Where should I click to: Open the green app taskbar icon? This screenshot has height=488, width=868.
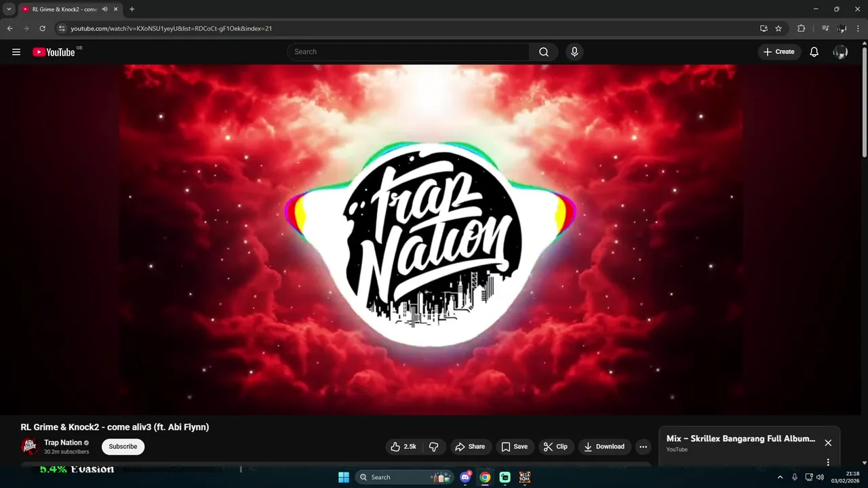point(505,477)
